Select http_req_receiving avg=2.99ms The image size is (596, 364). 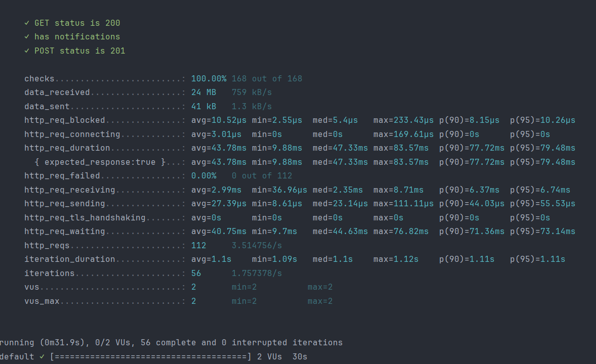216,190
